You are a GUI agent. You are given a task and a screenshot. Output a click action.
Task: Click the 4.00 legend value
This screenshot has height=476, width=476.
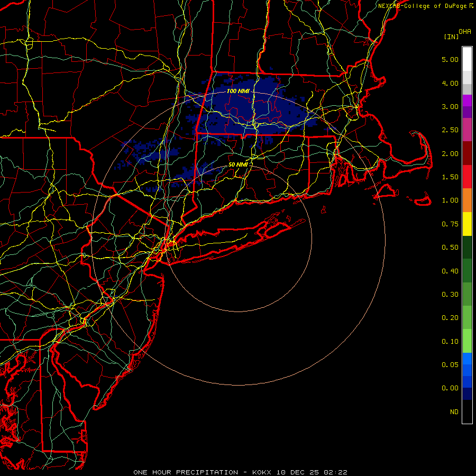pyautogui.click(x=450, y=83)
